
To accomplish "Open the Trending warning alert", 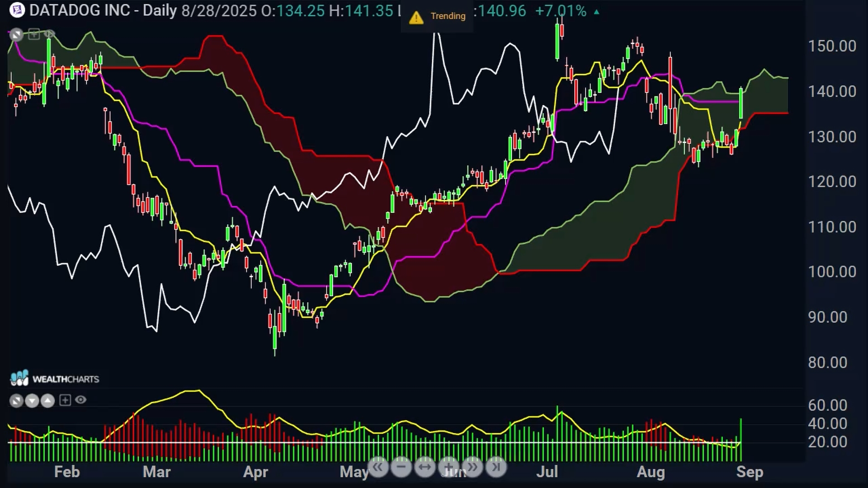I will point(437,16).
